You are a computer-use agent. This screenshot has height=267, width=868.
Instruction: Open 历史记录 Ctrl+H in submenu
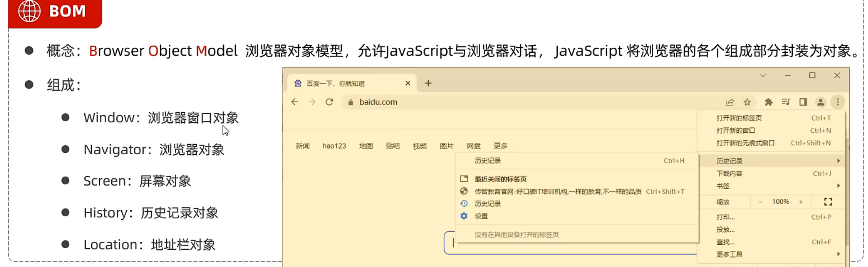(x=577, y=161)
